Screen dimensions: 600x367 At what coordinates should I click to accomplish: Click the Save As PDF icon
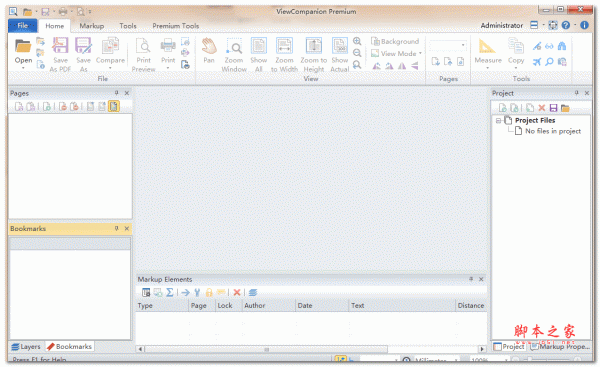[60, 46]
